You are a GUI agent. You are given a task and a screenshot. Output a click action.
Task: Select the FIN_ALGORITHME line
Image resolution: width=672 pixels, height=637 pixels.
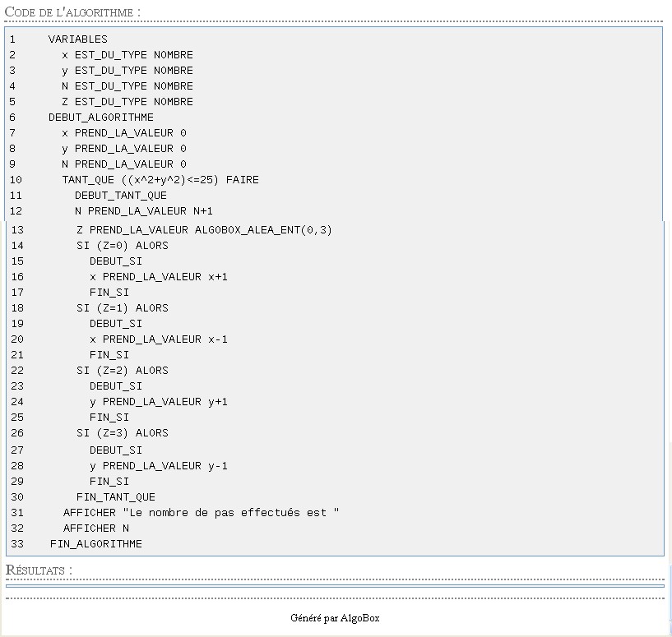point(96,544)
